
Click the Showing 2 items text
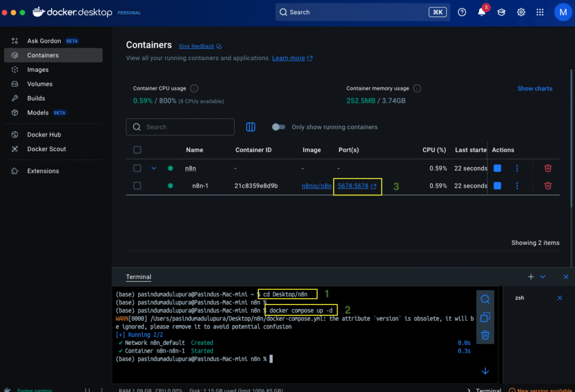tap(535, 243)
